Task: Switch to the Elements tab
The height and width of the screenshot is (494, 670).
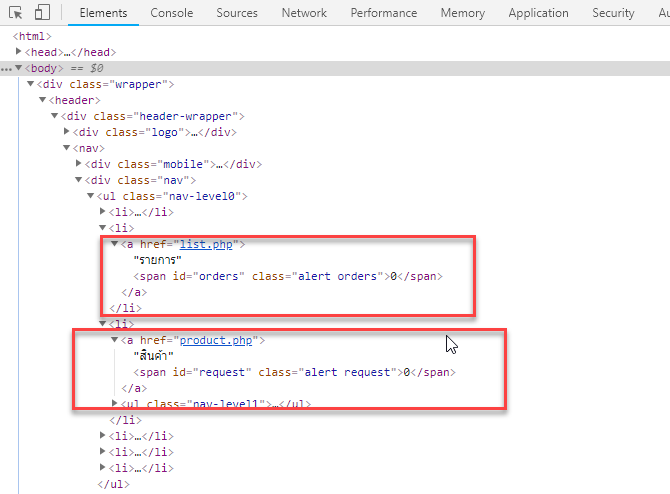Action: click(103, 13)
